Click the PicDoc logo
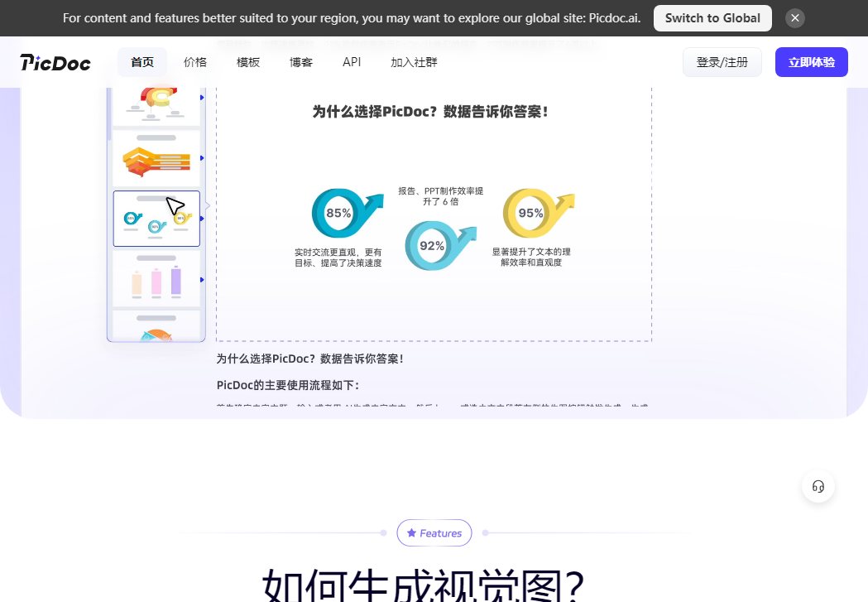 (x=55, y=63)
